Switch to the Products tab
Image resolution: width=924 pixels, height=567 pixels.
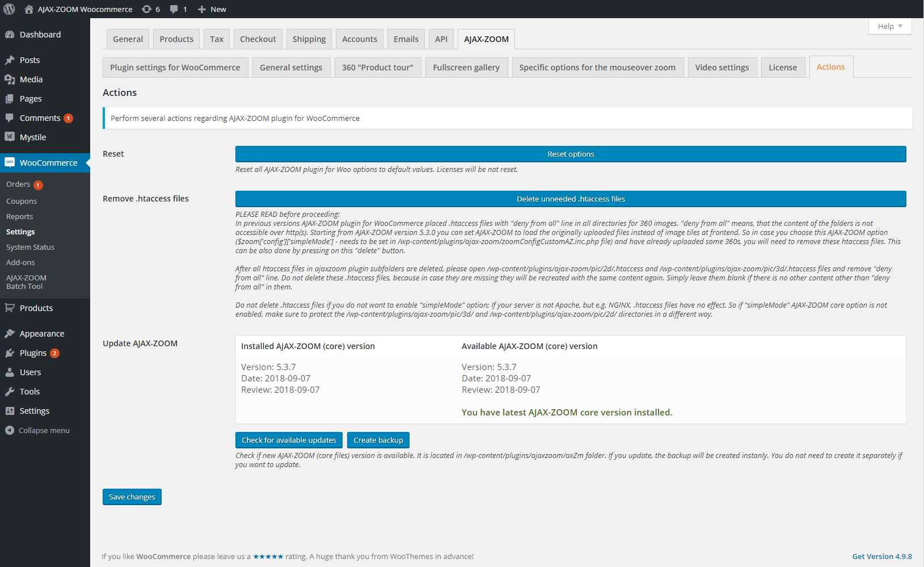176,39
